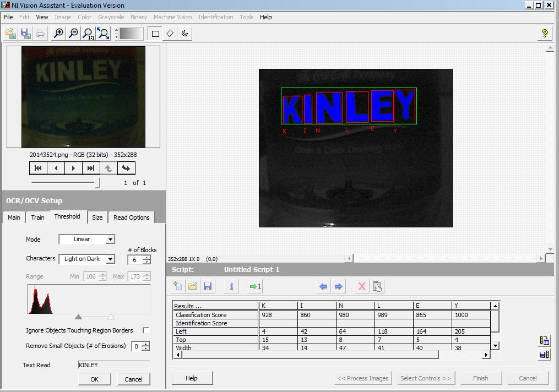The width and height of the screenshot is (559, 392).
Task: Click the Zoom In magnifier icon
Action: [58, 34]
